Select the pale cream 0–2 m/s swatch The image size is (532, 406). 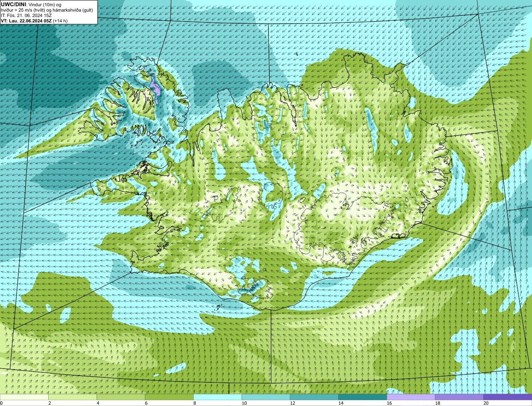coord(24,397)
